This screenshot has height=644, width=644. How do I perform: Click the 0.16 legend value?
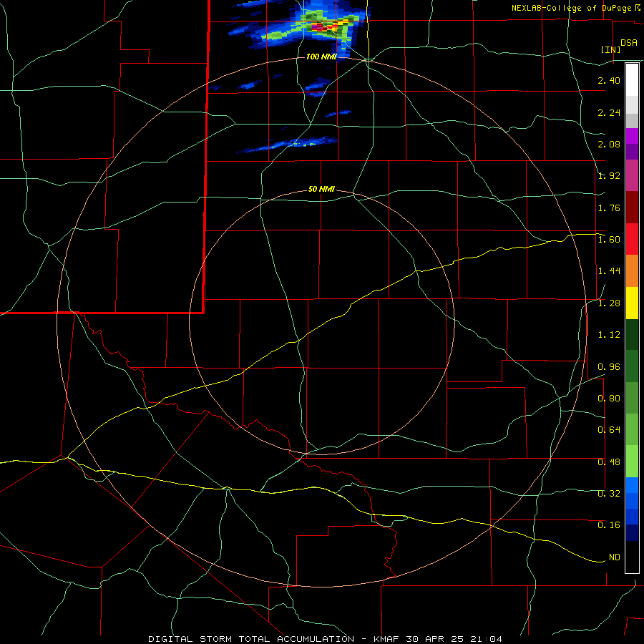coord(609,525)
